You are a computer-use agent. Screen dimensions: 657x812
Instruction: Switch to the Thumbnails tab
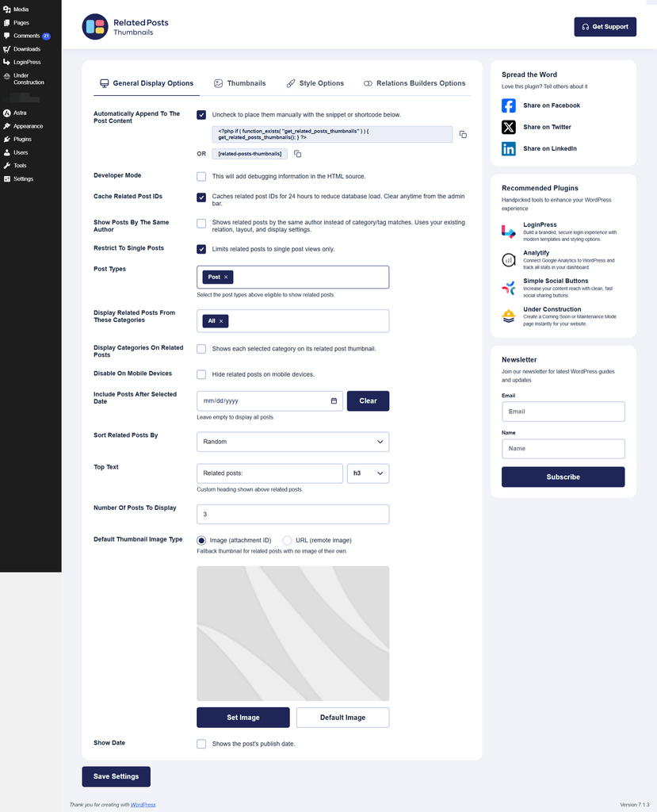click(240, 83)
